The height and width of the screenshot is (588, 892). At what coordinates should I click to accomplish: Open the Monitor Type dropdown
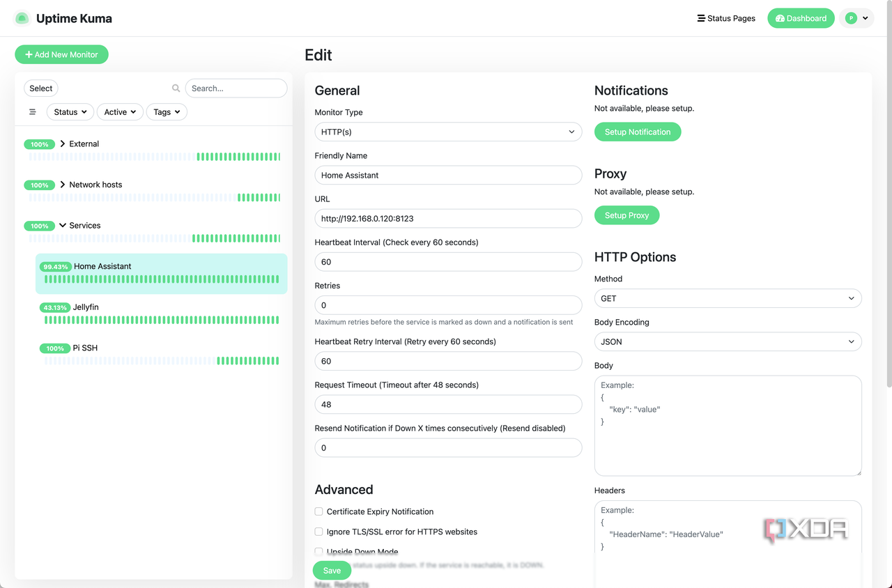[x=448, y=132]
